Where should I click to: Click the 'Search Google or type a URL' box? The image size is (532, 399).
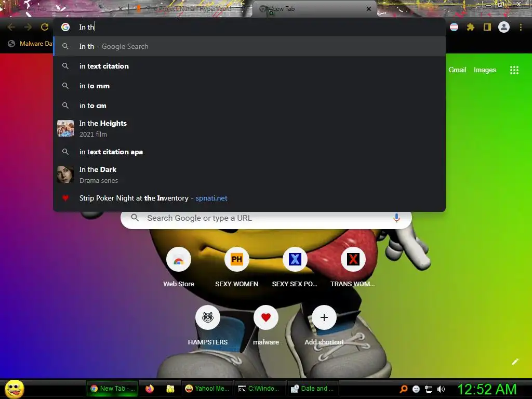266,218
